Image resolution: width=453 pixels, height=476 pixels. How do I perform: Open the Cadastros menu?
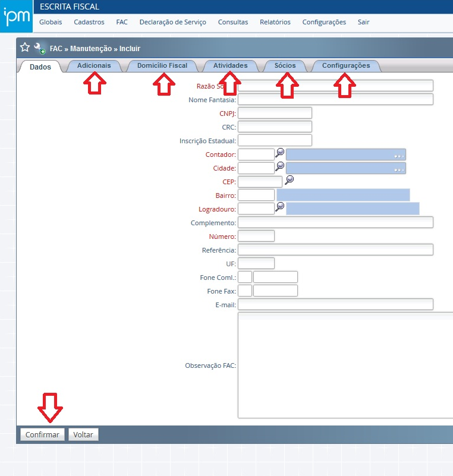(x=89, y=22)
